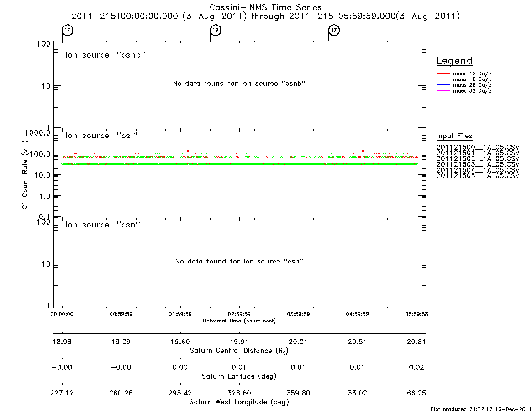This screenshot has width=532, height=411.
Task: Click the green legend line for mass 18
Action: pyautogui.click(x=443, y=79)
